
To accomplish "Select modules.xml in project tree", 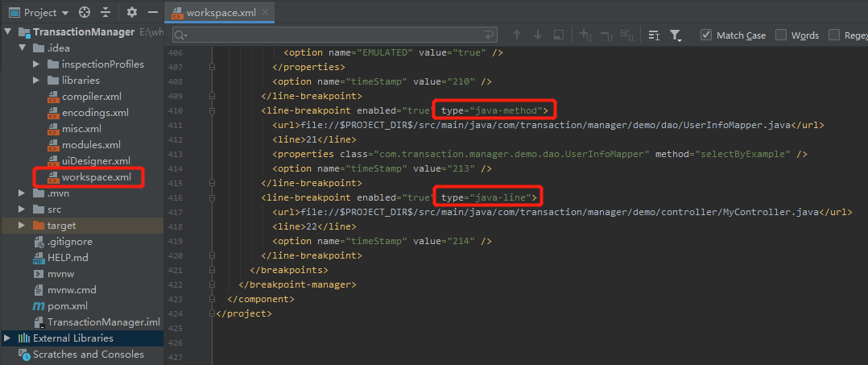I will pos(91,145).
